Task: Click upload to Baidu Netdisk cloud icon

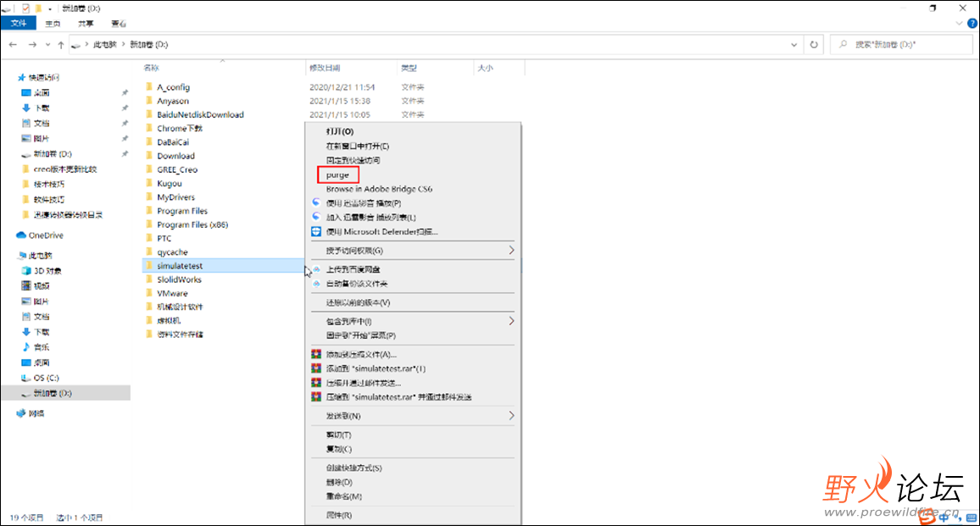Action: 316,269
